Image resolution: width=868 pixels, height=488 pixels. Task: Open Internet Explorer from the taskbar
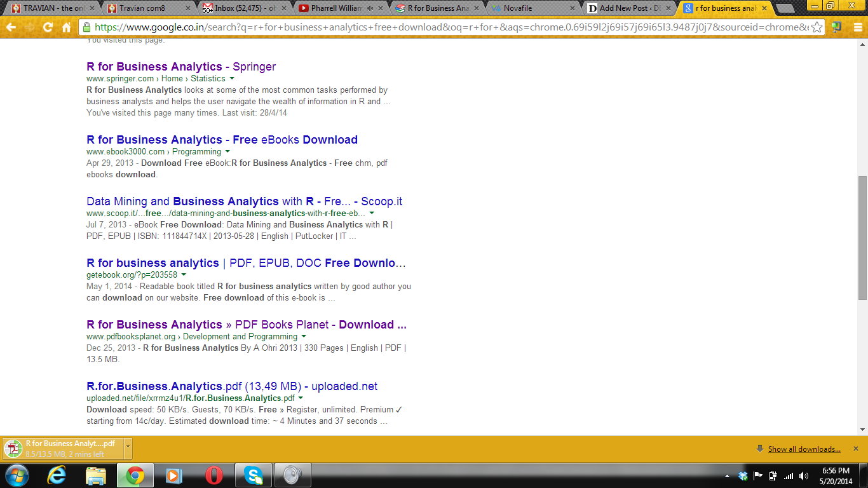coord(57,475)
